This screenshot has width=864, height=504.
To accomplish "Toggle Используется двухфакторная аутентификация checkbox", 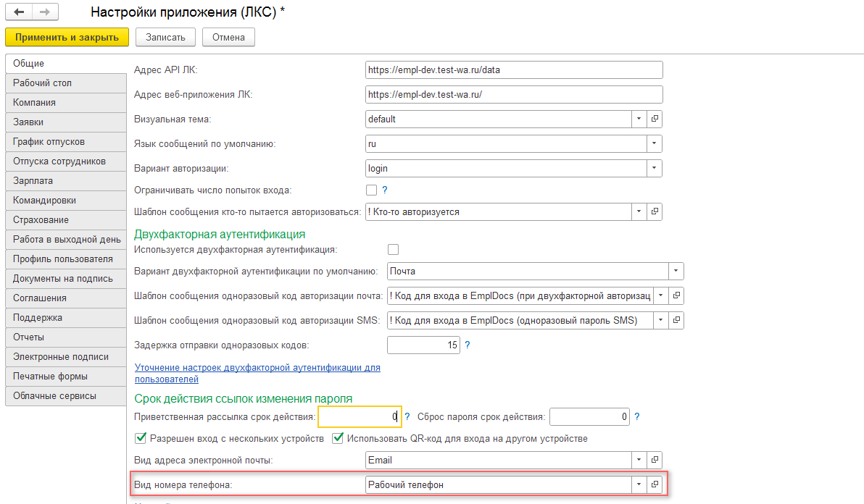I will 394,250.
